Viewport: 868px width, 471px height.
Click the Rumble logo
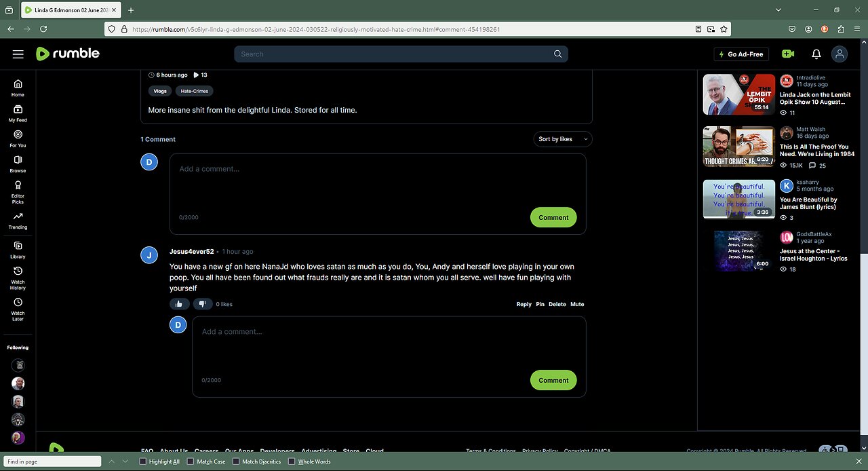[68, 54]
